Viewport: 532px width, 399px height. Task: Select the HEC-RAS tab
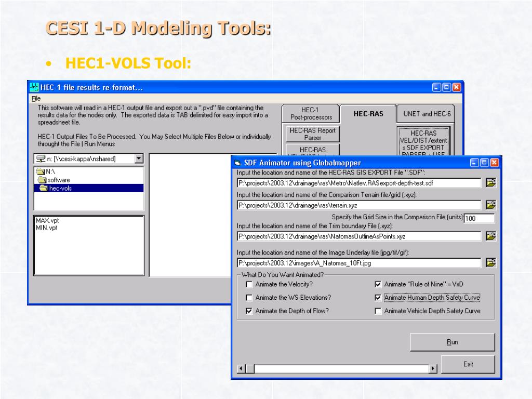[x=368, y=114]
